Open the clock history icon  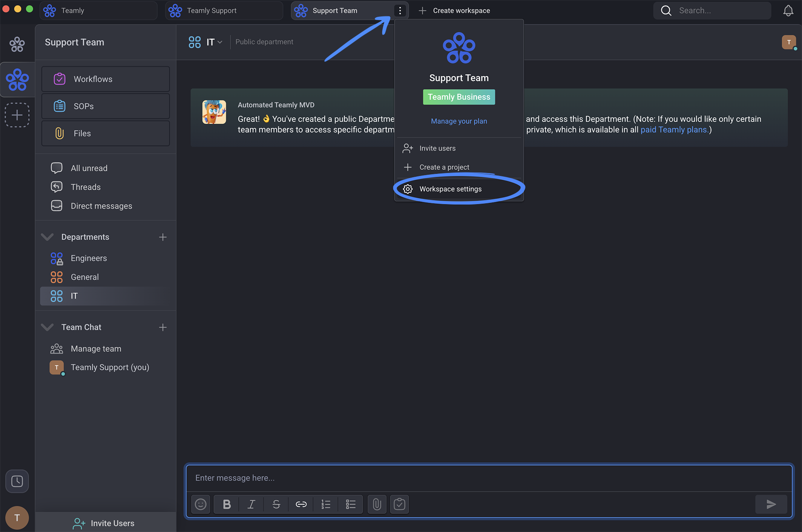(x=17, y=481)
